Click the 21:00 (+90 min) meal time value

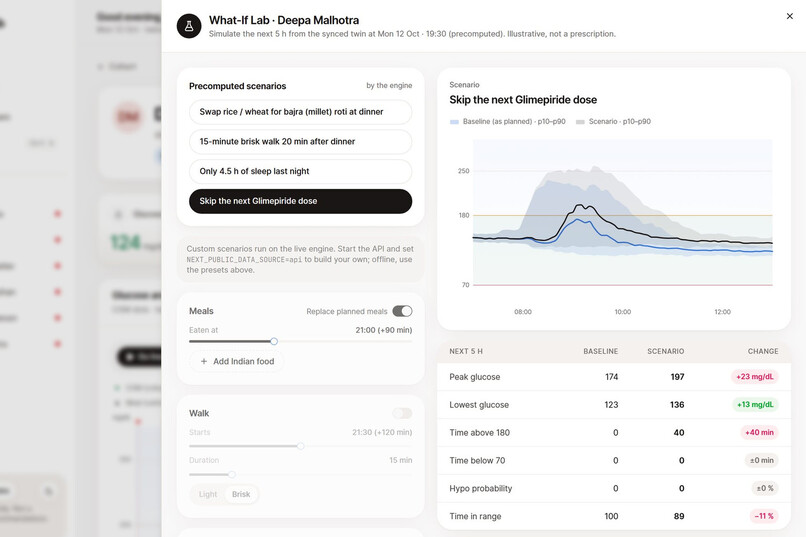tap(383, 330)
